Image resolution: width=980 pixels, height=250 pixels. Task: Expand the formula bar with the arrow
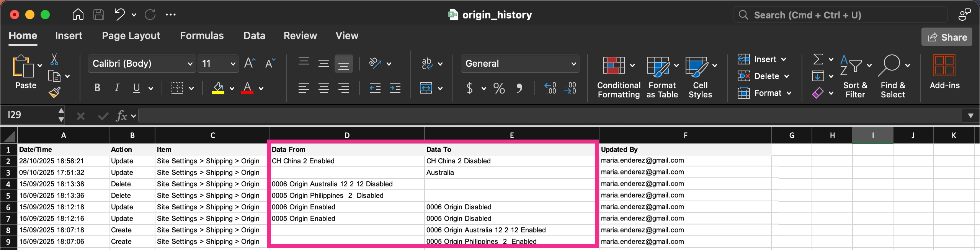pos(970,115)
